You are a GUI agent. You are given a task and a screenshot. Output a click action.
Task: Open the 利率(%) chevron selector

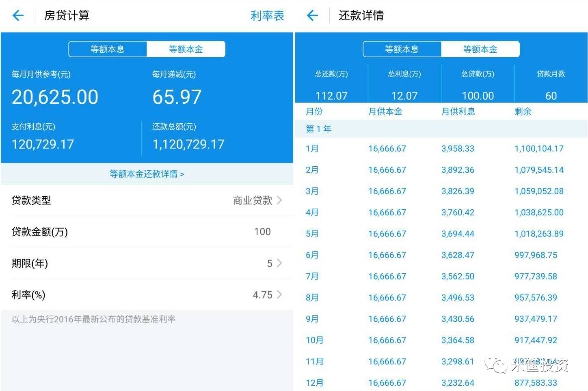coord(279,294)
